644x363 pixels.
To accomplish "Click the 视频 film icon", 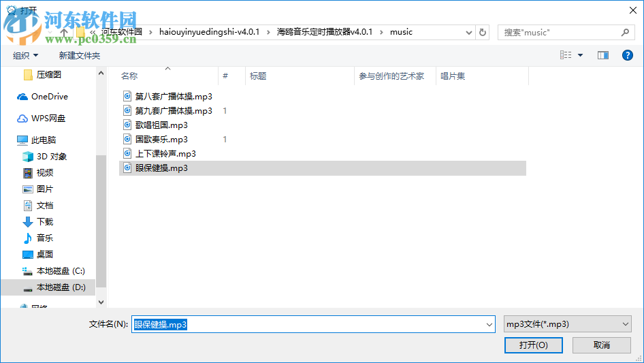I will pos(27,173).
